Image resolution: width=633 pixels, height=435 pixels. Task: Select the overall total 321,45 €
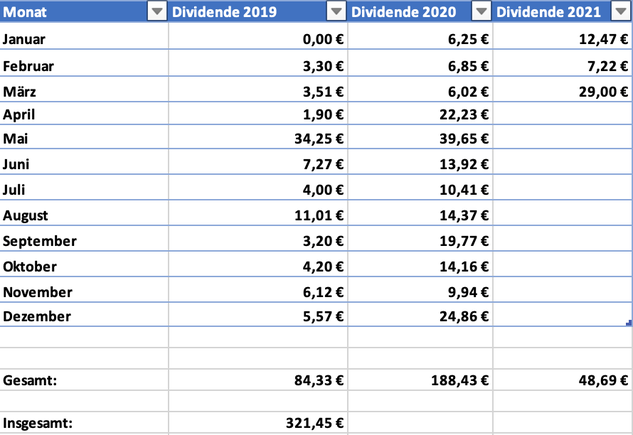[258, 423]
